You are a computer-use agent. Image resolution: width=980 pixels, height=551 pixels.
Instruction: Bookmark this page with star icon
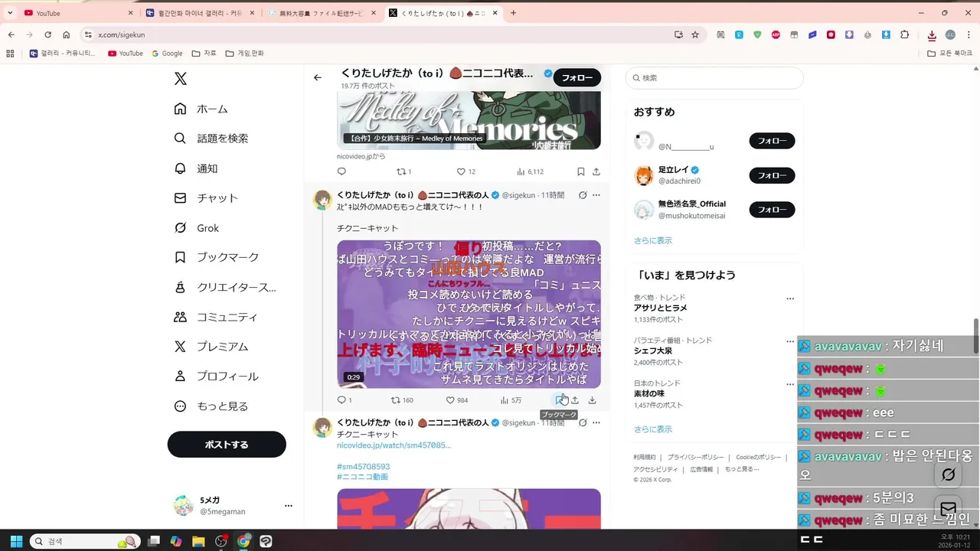tap(695, 34)
